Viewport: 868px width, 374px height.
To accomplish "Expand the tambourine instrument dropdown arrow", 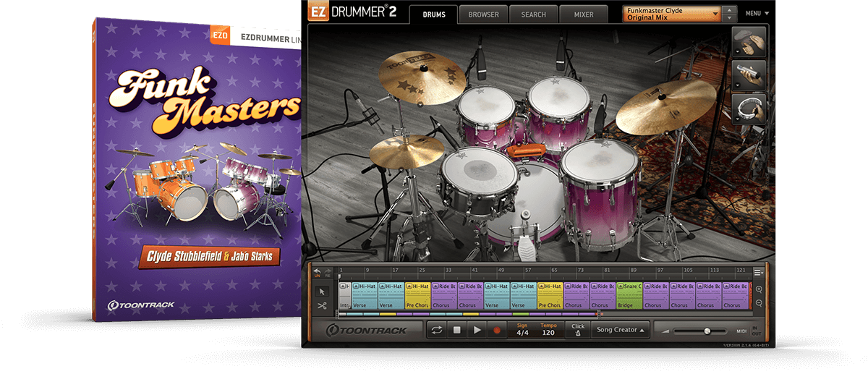I will [736, 118].
